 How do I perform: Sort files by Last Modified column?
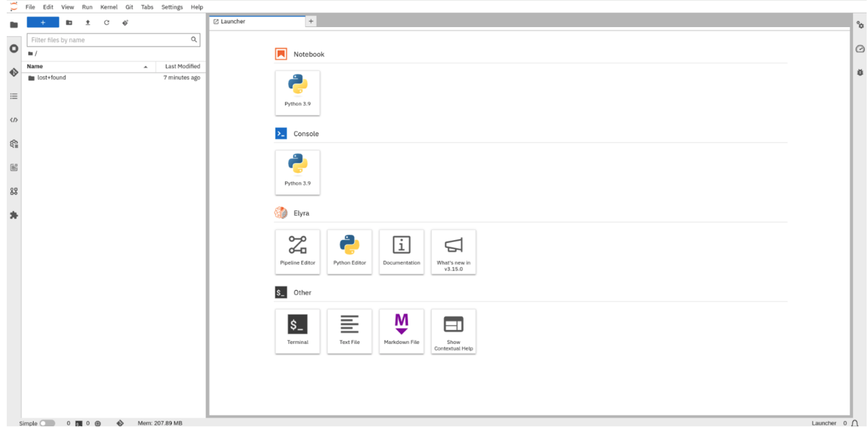(182, 66)
